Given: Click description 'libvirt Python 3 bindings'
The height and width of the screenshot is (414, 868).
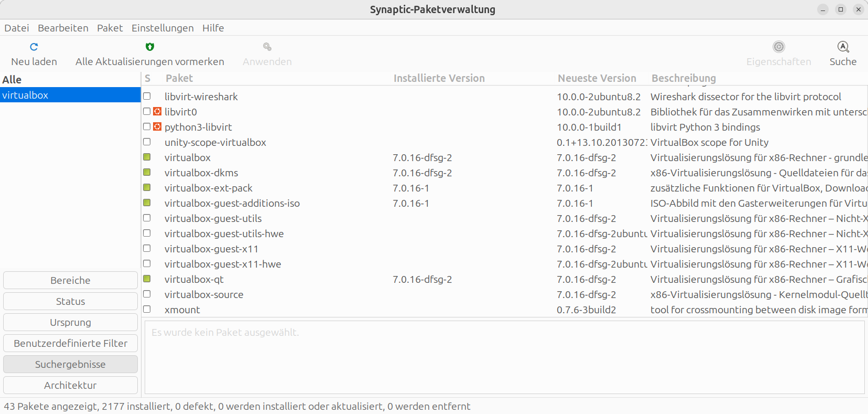Looking at the screenshot, I should [705, 127].
